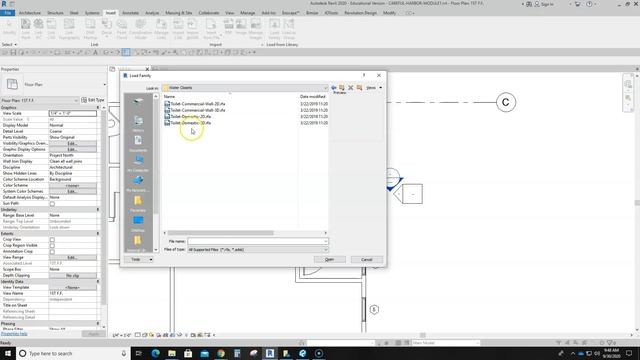Open the File menu
Viewport: 640px width, 360px height.
coord(7,13)
